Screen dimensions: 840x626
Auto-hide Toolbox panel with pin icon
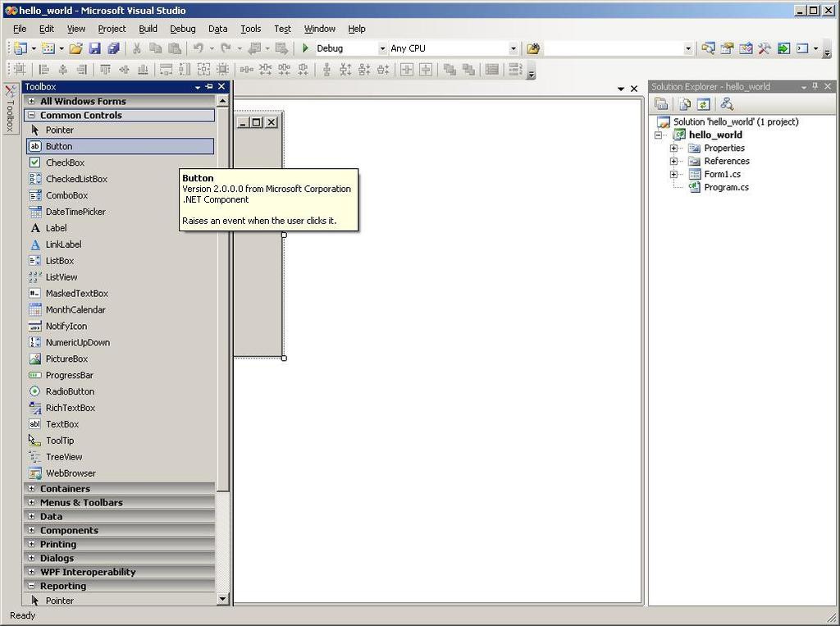(x=209, y=86)
